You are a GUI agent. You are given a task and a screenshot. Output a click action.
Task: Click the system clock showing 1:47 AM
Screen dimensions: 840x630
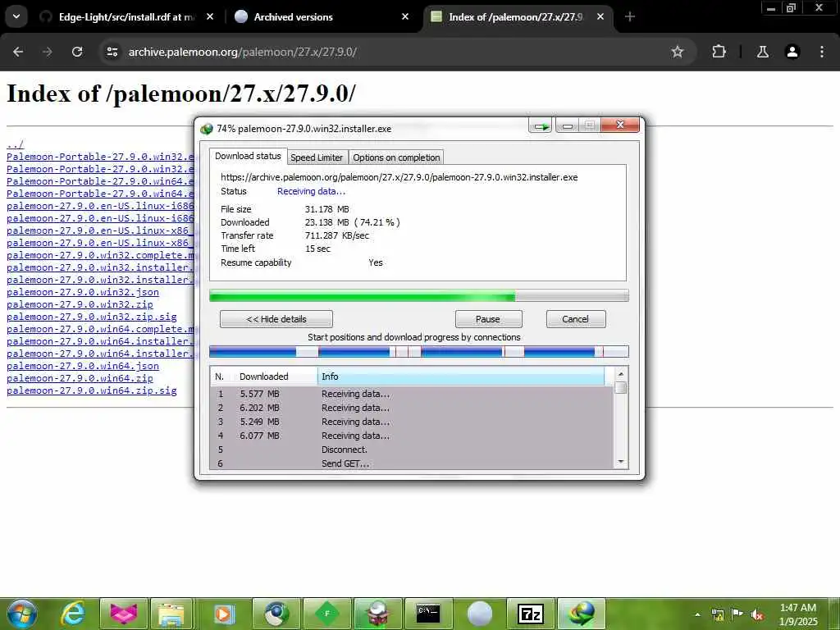798,614
